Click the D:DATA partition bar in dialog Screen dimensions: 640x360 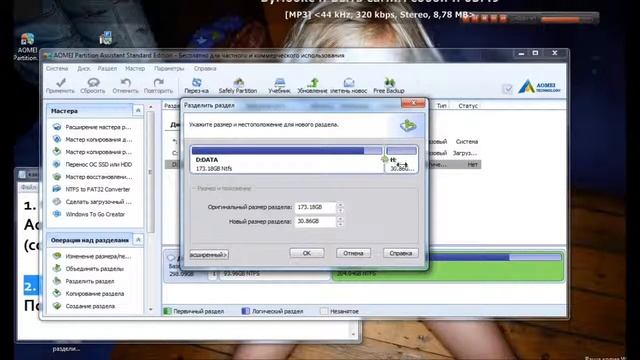coord(287,159)
